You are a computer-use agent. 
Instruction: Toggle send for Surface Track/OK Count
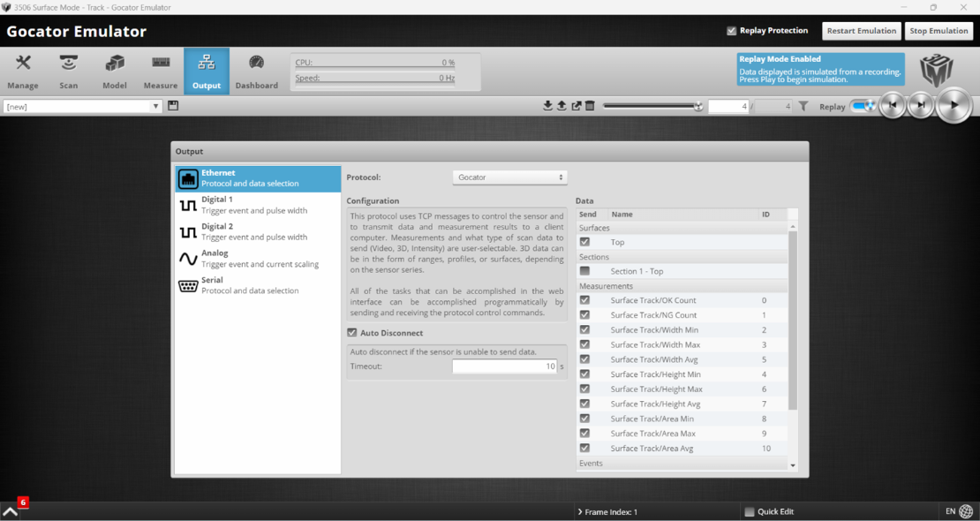585,300
